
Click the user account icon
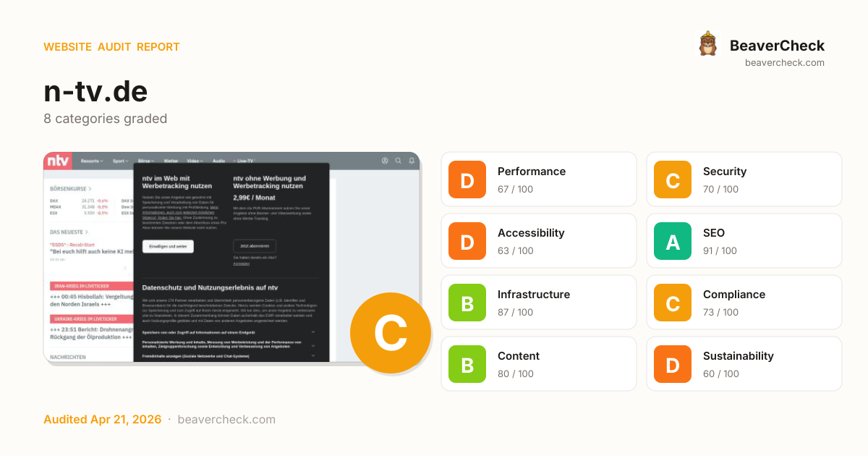(x=385, y=161)
